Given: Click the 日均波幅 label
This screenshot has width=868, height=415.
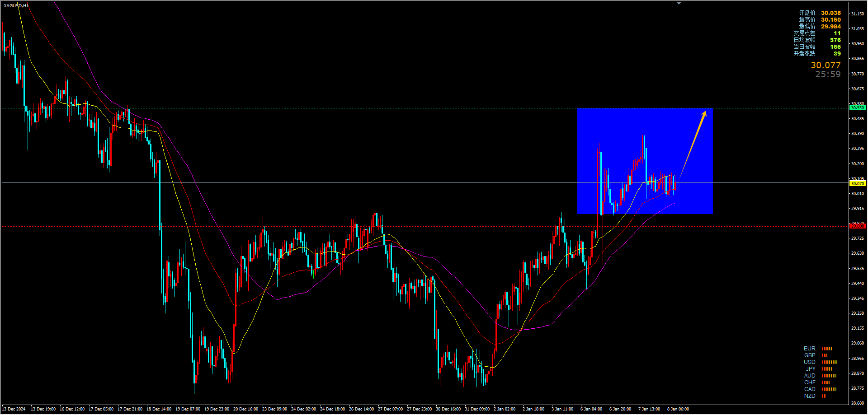Looking at the screenshot, I should [804, 40].
